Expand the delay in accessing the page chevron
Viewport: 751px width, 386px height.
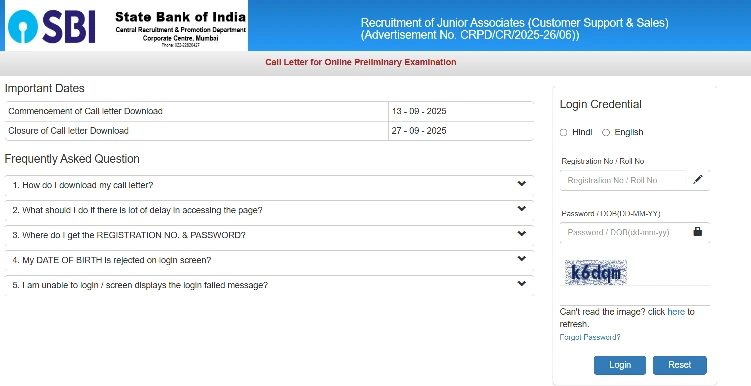coord(522,209)
